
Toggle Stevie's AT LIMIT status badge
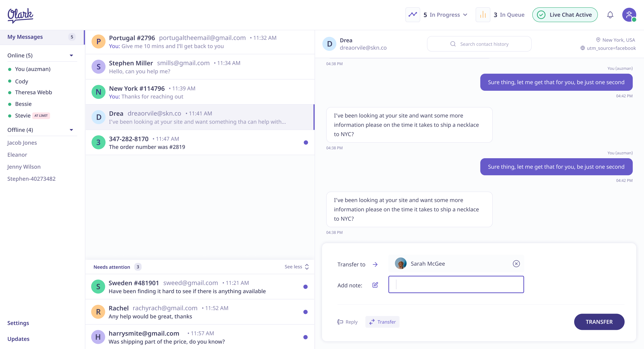tap(41, 115)
